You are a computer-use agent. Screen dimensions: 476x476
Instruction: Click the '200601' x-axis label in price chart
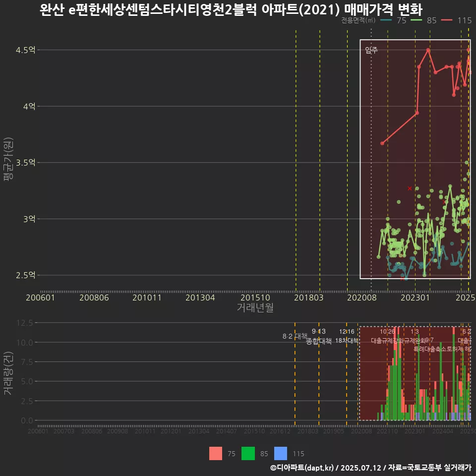[x=40, y=297]
